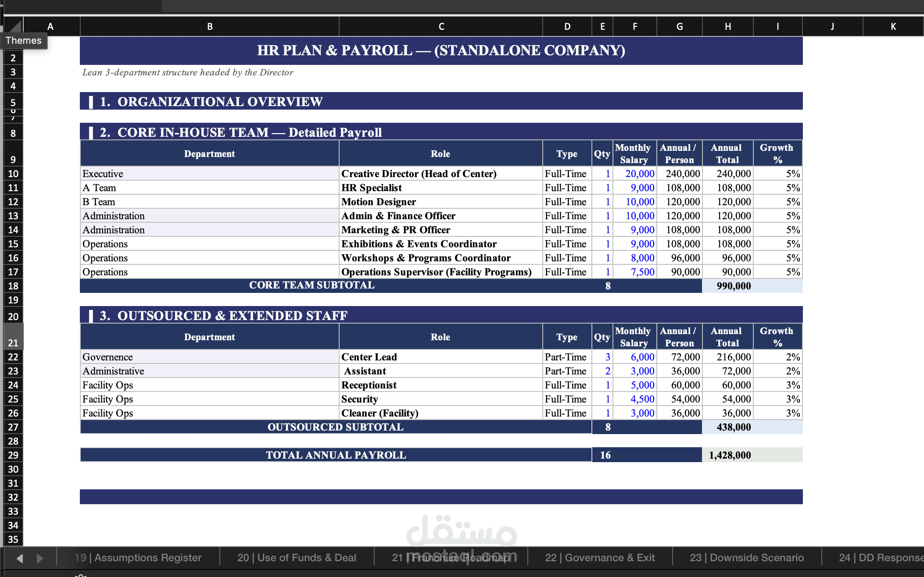This screenshot has height=577, width=924.
Task: Click the 'Lean 3-department structure' subtitle
Action: tap(188, 72)
